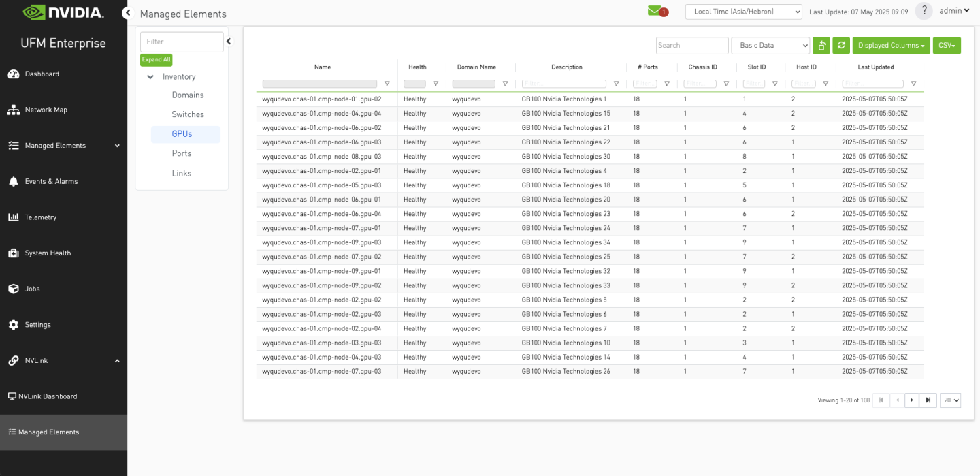Open the Displayed Columns dropdown
Screen dimensions: 980x476
pyautogui.click(x=891, y=46)
